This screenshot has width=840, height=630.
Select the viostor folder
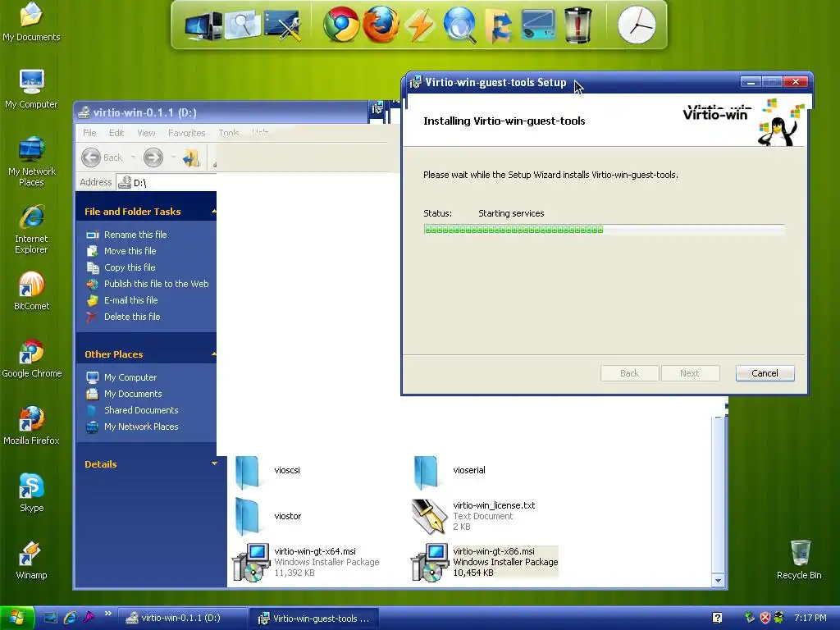[x=268, y=517]
